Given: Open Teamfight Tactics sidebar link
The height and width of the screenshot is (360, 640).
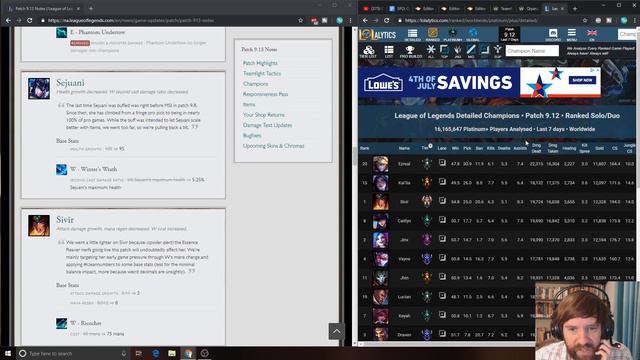Looking at the screenshot, I should (262, 73).
